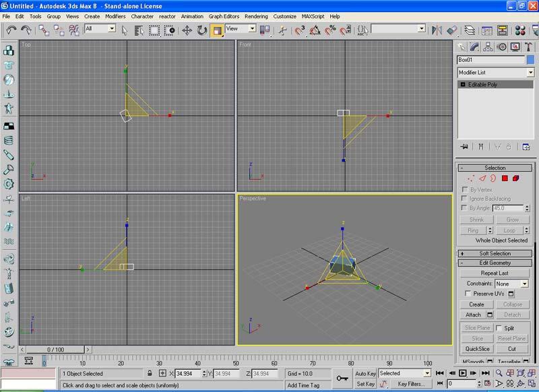Click the Use Pivot Point Center icon
Screen dimensions: 539x392
click(x=265, y=30)
